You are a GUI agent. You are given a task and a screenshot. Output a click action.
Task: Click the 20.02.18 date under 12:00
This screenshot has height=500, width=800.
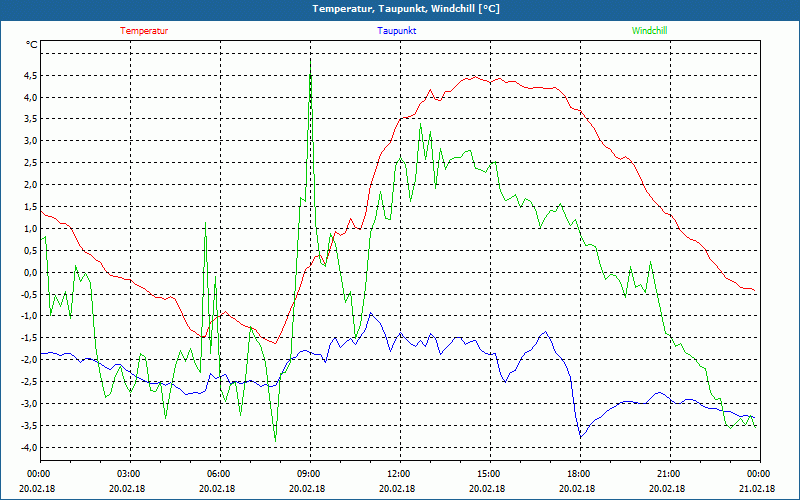[399, 488]
